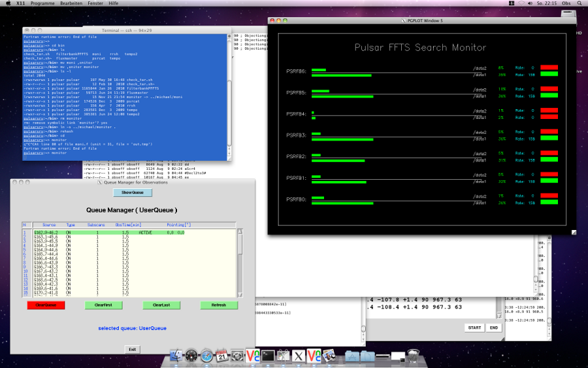The height and width of the screenshot is (368, 588).
Task: Launch Dashboard from the dock
Action: click(x=191, y=356)
